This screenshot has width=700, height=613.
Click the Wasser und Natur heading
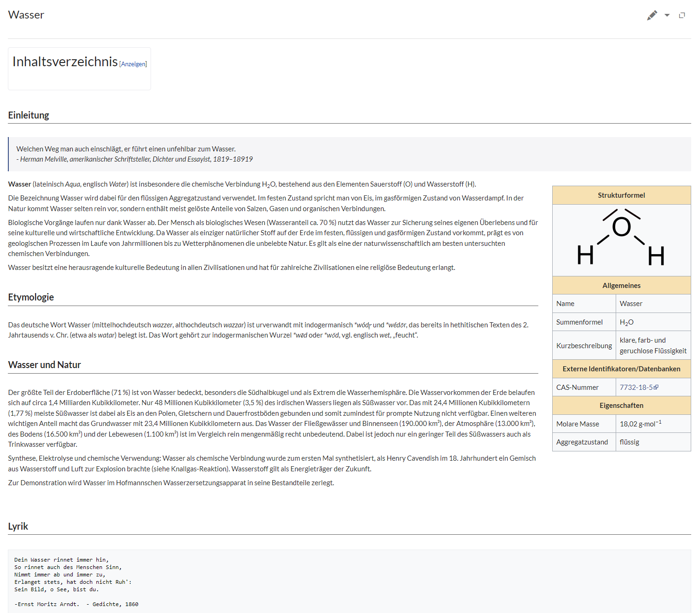pyautogui.click(x=44, y=365)
